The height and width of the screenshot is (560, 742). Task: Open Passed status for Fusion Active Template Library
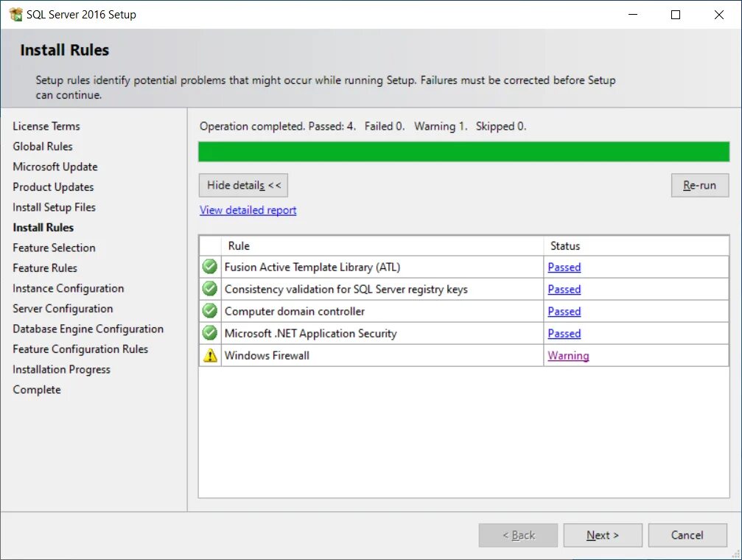click(564, 267)
